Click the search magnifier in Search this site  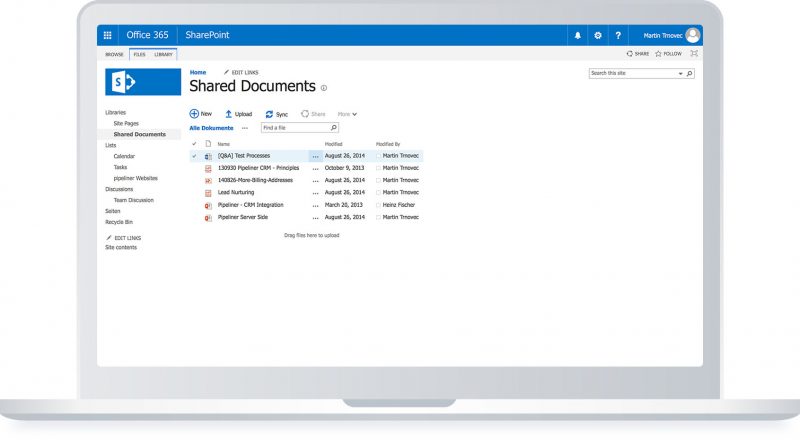pos(689,74)
